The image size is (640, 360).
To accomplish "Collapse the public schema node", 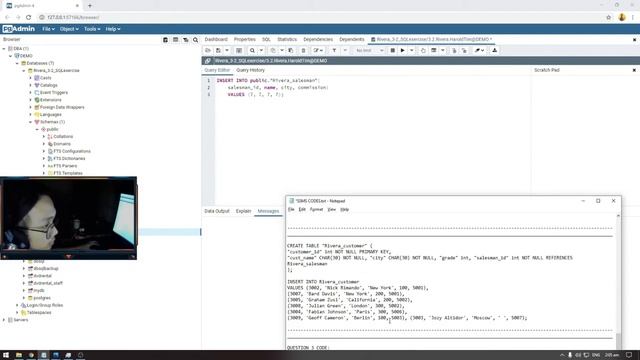I will point(37,129).
